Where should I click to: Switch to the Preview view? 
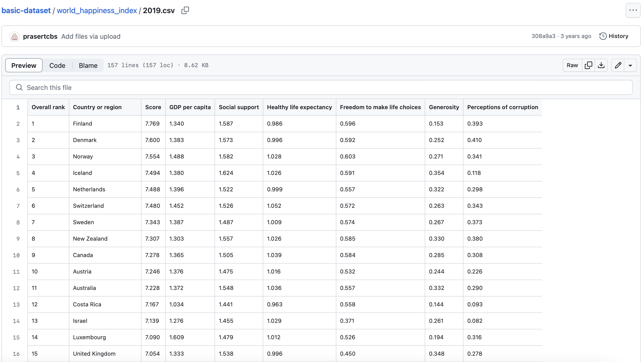tap(24, 65)
